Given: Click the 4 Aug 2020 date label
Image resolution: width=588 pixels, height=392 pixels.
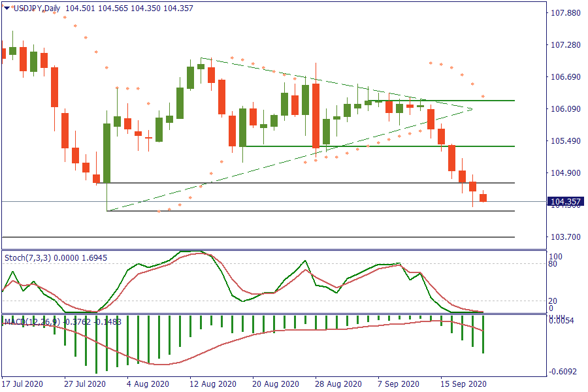Looking at the screenshot, I should point(148,384).
